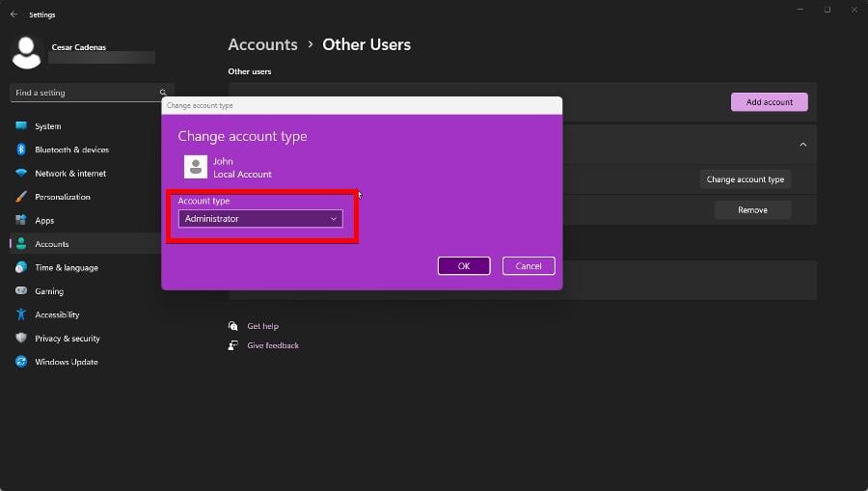This screenshot has height=491, width=868.
Task: Click the Give feedback icon
Action: point(233,345)
